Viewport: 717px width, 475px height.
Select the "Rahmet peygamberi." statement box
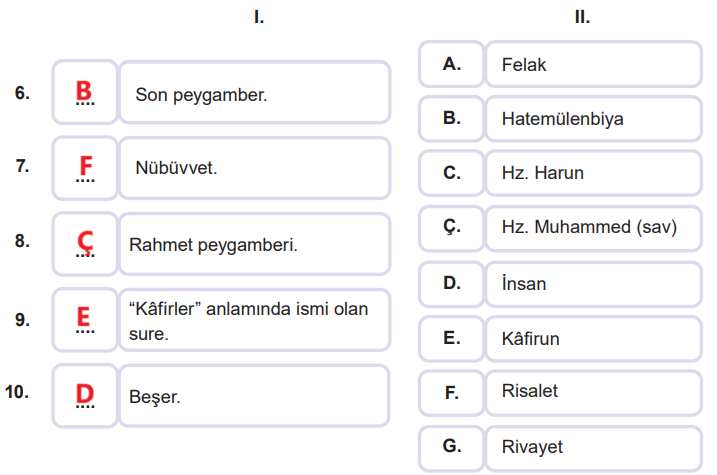point(254,243)
